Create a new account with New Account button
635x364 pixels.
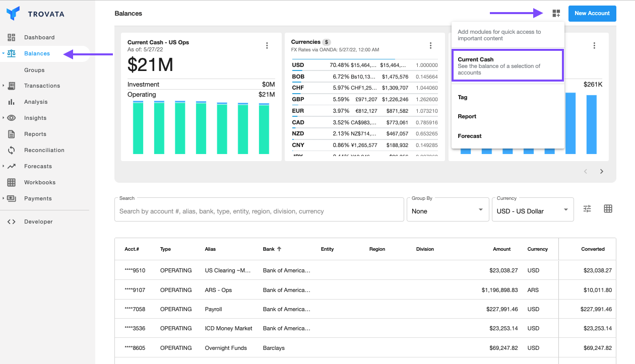(x=592, y=14)
